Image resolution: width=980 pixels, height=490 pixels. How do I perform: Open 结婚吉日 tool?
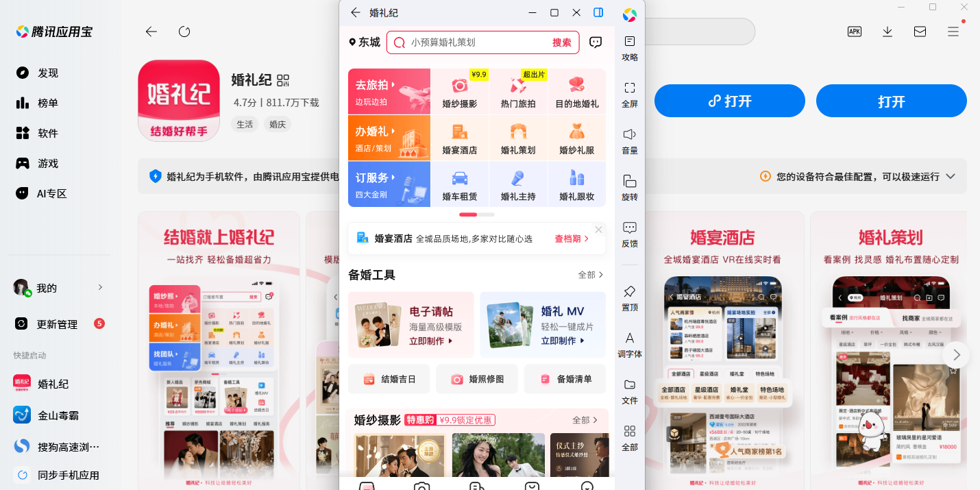click(389, 379)
